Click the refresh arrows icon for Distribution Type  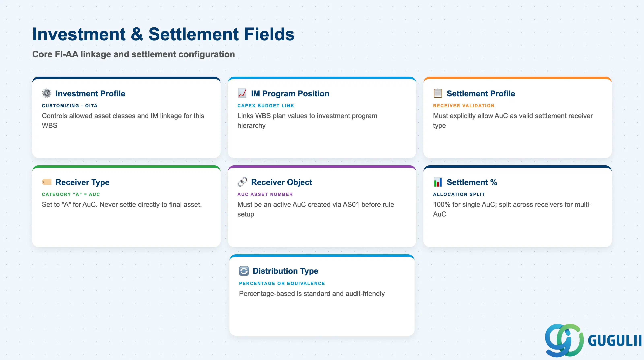[244, 271]
